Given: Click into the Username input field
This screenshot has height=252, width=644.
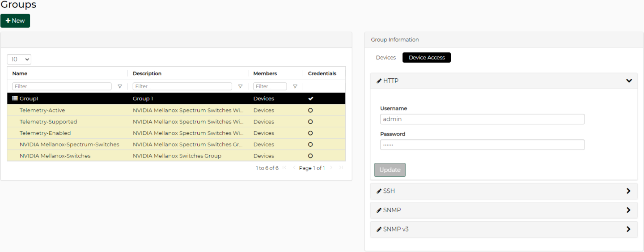Looking at the screenshot, I should click(482, 119).
